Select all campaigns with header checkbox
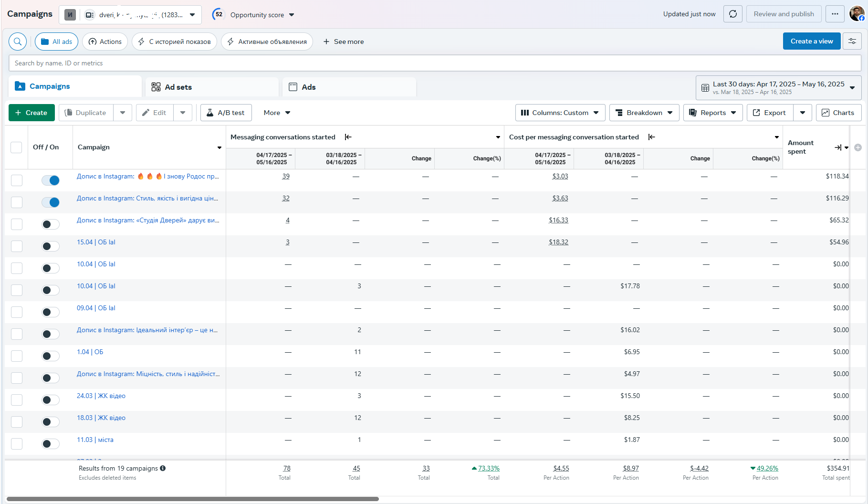The image size is (868, 504). tap(16, 147)
